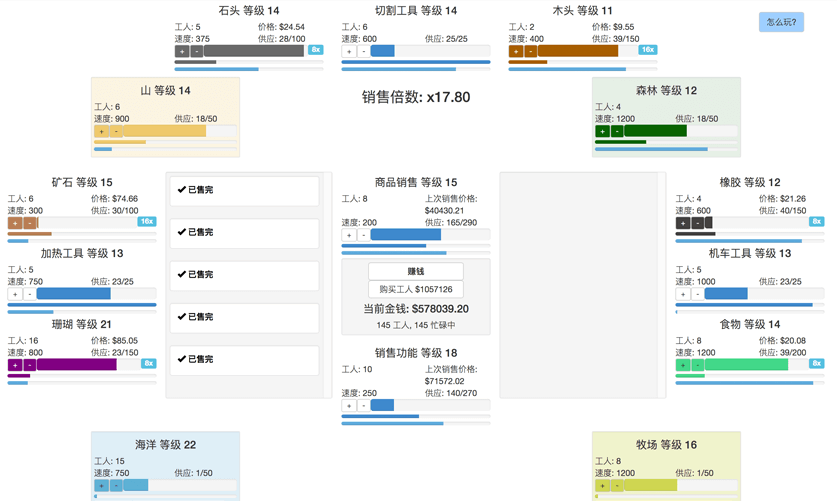Click the minus button in 海洋 (Ocean) panel

tap(116, 486)
